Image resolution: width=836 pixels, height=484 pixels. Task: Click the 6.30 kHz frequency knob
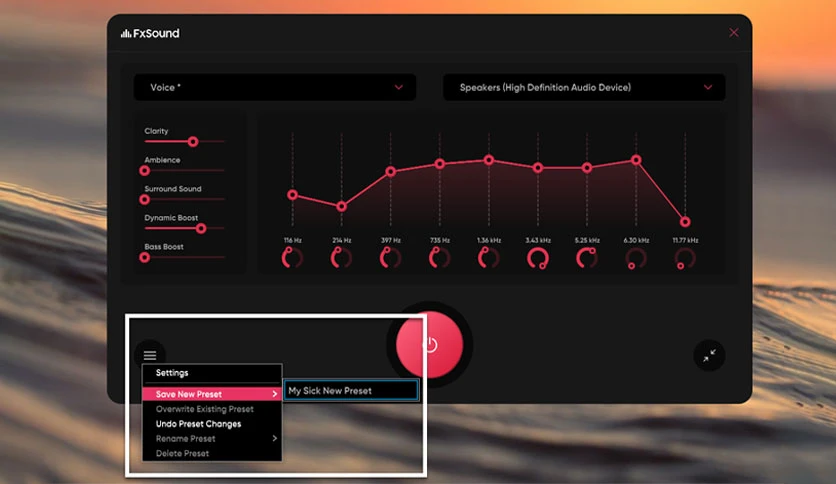636,258
